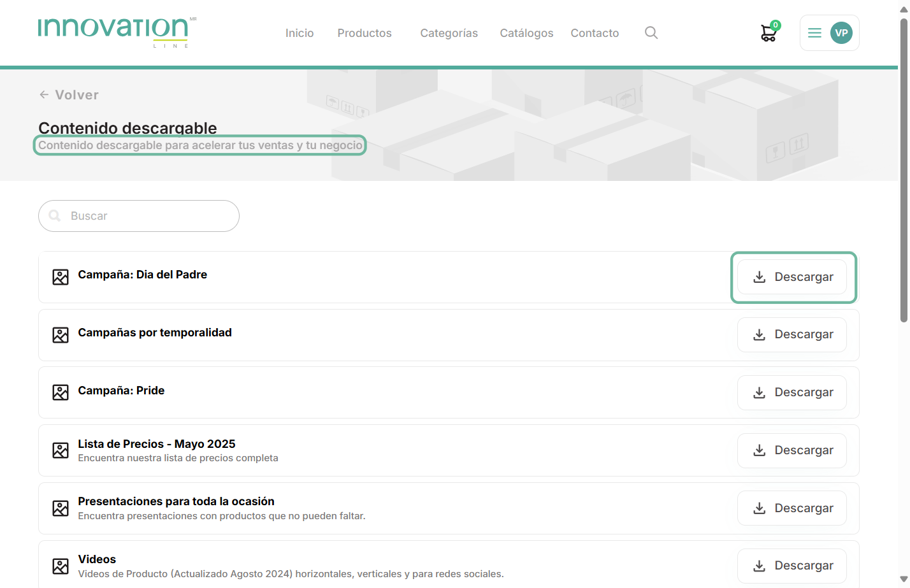Open the hamburger menu icon
Screen dimensions: 910x588
point(814,32)
